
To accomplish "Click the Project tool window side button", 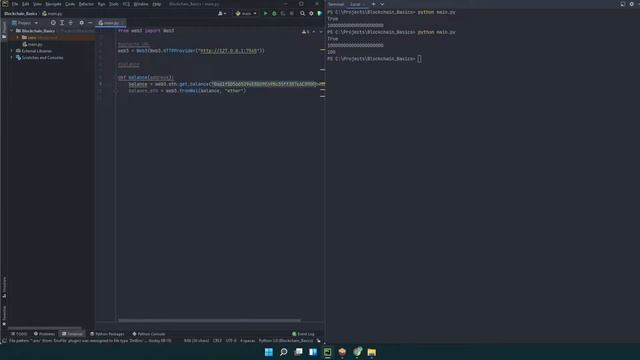I will tap(4, 30).
